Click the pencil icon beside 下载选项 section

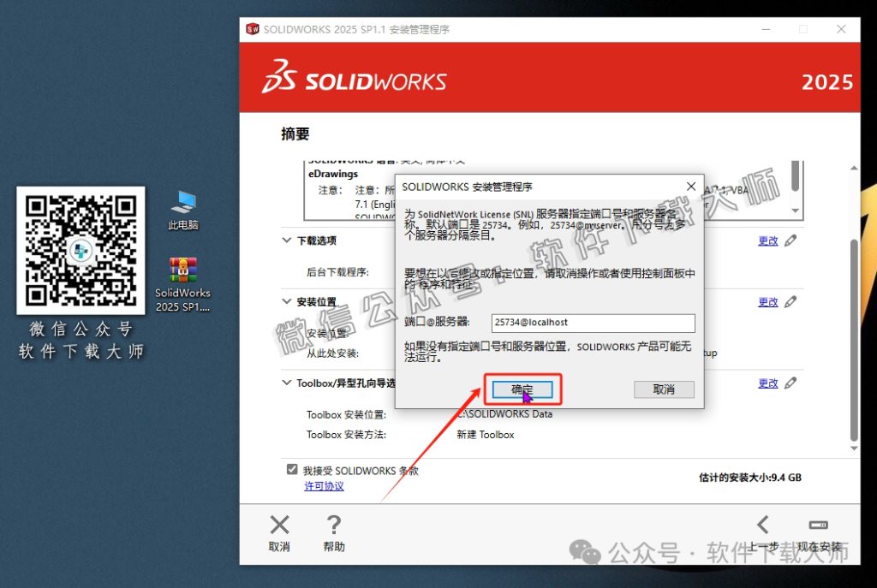792,241
